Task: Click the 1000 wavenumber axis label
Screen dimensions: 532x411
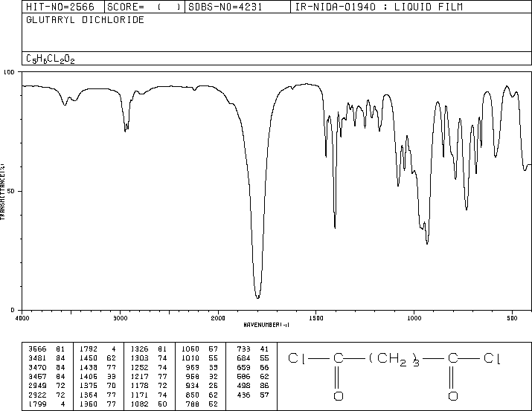Action: click(x=414, y=318)
